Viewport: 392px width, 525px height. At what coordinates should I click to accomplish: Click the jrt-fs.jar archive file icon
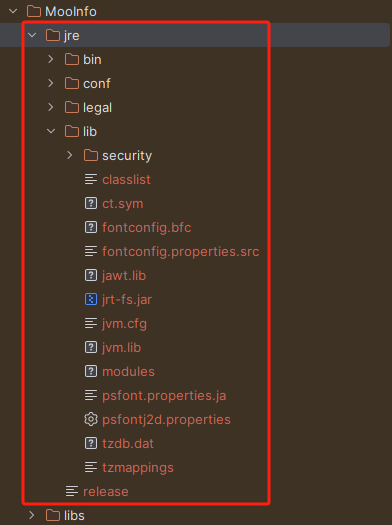pos(91,299)
